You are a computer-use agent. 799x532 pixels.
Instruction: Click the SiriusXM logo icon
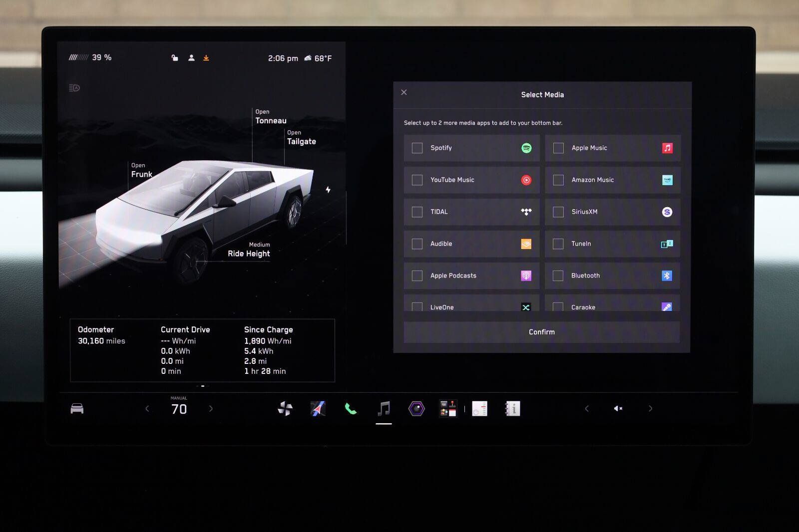667,212
